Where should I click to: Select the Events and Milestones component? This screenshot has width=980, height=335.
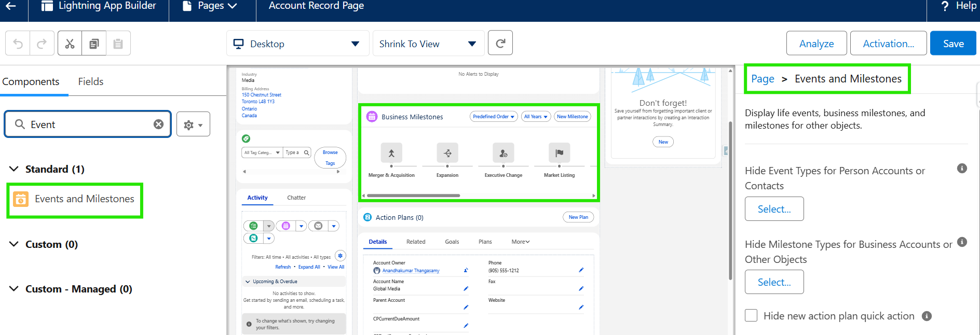tap(75, 199)
